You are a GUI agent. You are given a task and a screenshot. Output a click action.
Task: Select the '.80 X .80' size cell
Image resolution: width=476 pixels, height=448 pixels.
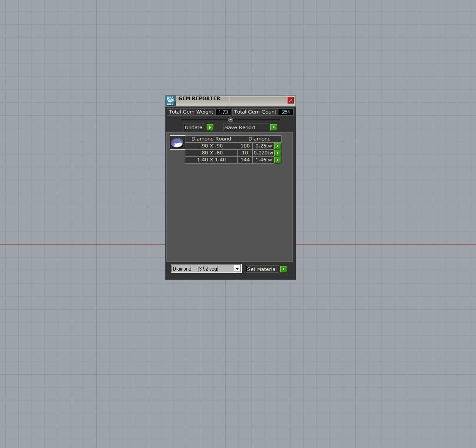211,153
